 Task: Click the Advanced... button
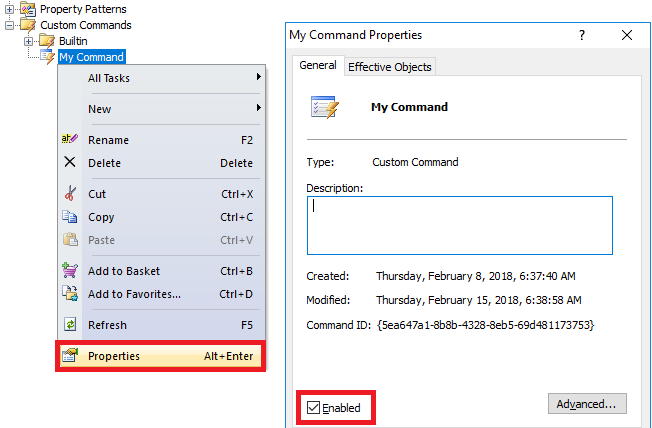pos(587,404)
